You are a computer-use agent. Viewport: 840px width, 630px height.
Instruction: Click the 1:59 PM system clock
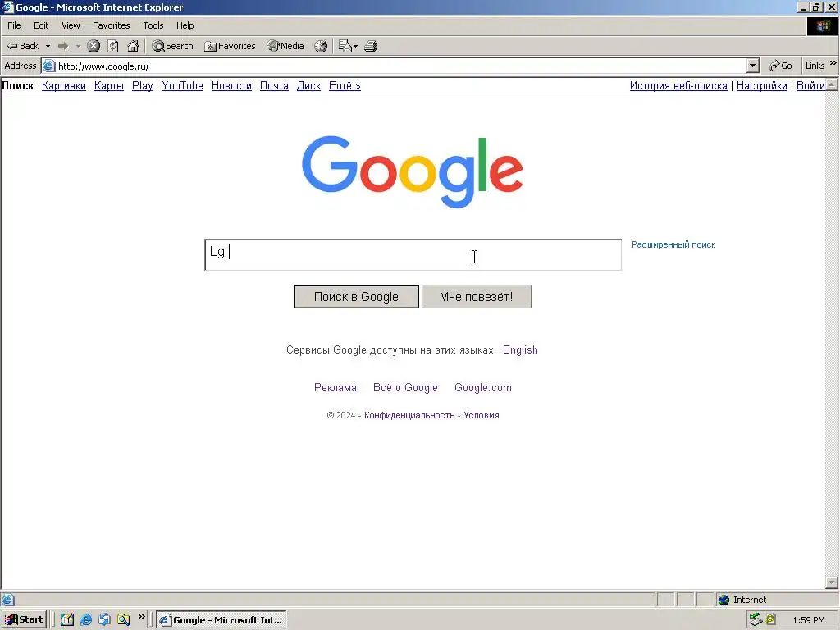(808, 620)
